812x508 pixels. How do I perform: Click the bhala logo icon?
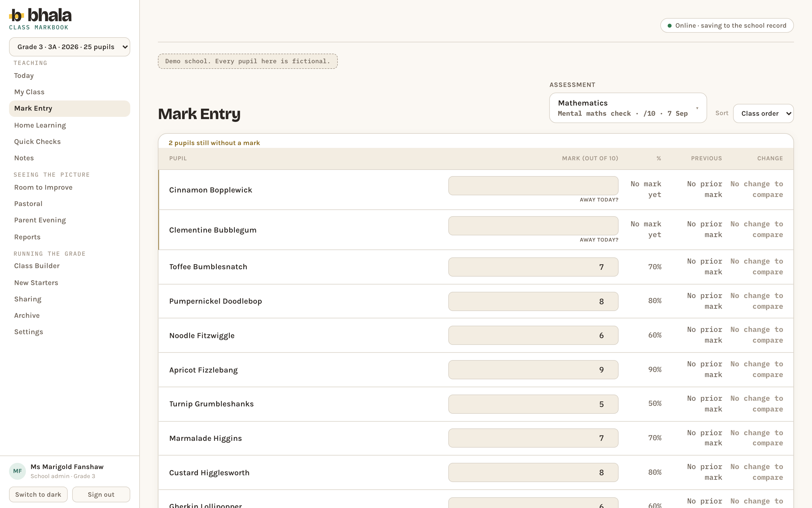coord(16,16)
